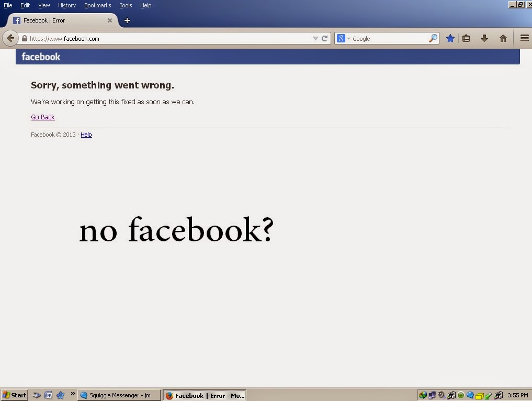Close the Facebook | Error tab

pyautogui.click(x=109, y=21)
